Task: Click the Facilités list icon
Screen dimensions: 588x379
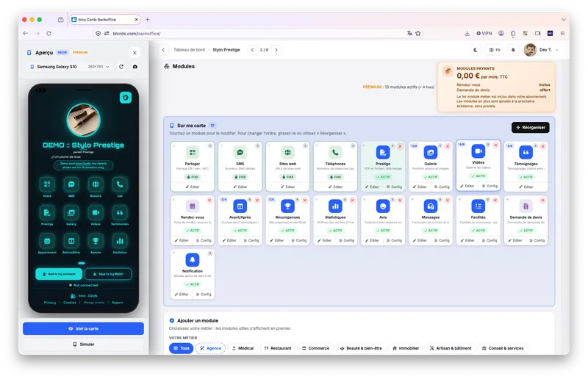Action: [478, 206]
